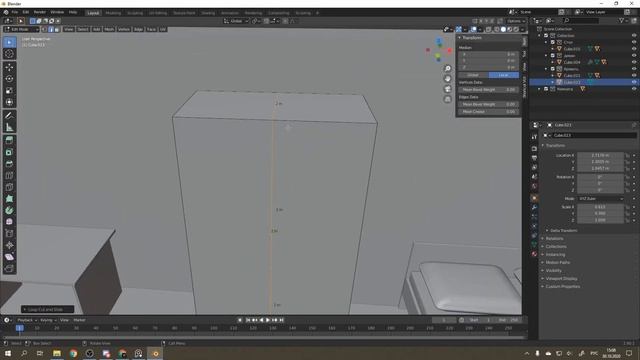Open the Edit Mode dropdown
The height and width of the screenshot is (360, 640).
21,29
